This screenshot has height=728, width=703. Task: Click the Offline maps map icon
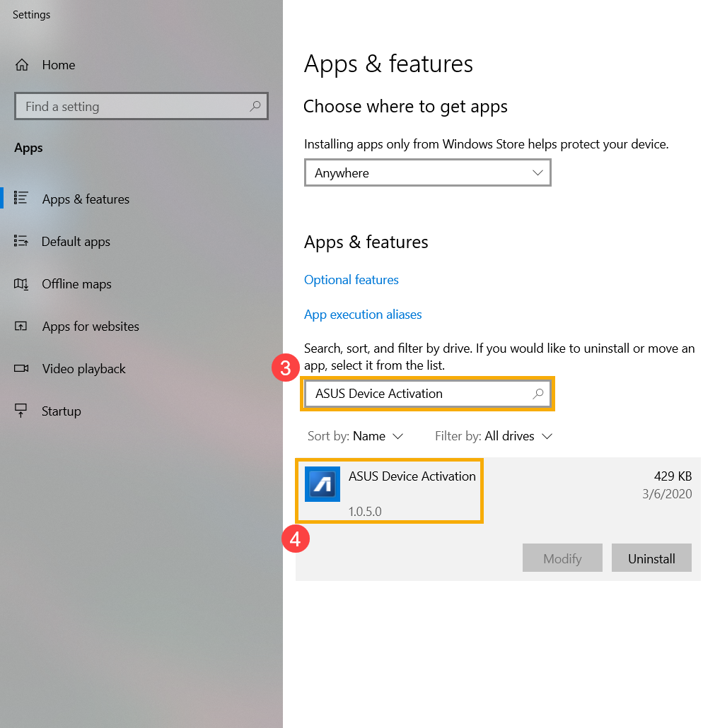(21, 283)
